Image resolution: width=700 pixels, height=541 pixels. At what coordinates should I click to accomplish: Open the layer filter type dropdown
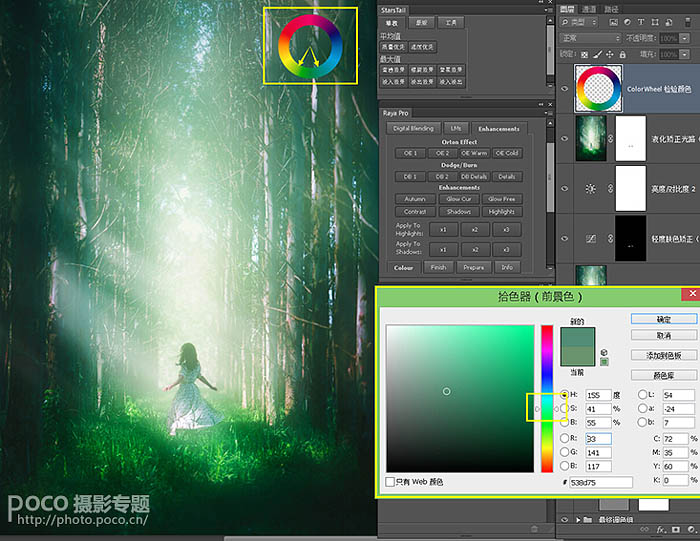579,22
